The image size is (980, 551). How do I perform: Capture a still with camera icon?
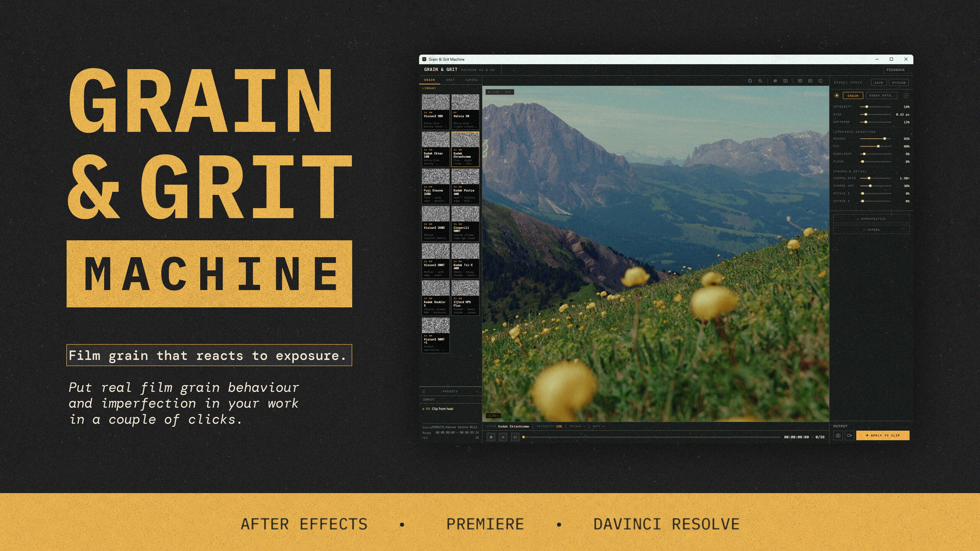tap(838, 435)
